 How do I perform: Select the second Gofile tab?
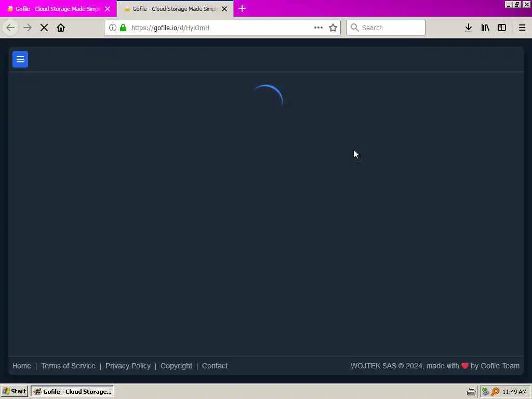[x=175, y=9]
